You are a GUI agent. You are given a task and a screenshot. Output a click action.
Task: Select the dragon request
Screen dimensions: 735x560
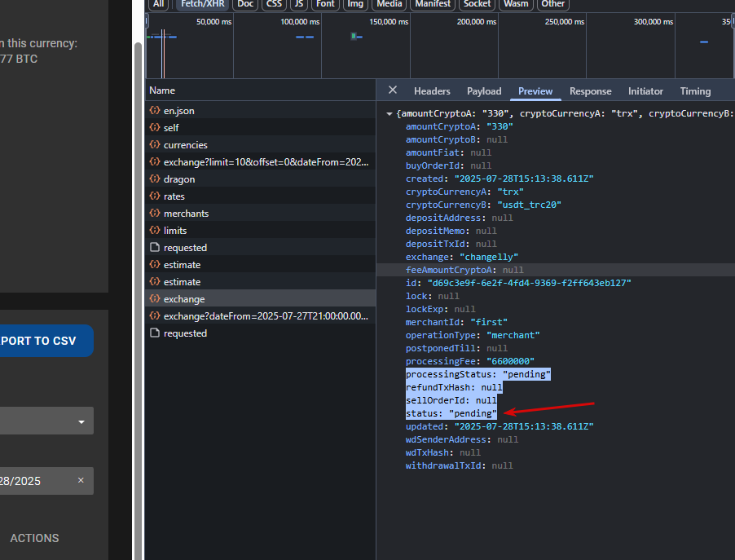click(x=260, y=179)
